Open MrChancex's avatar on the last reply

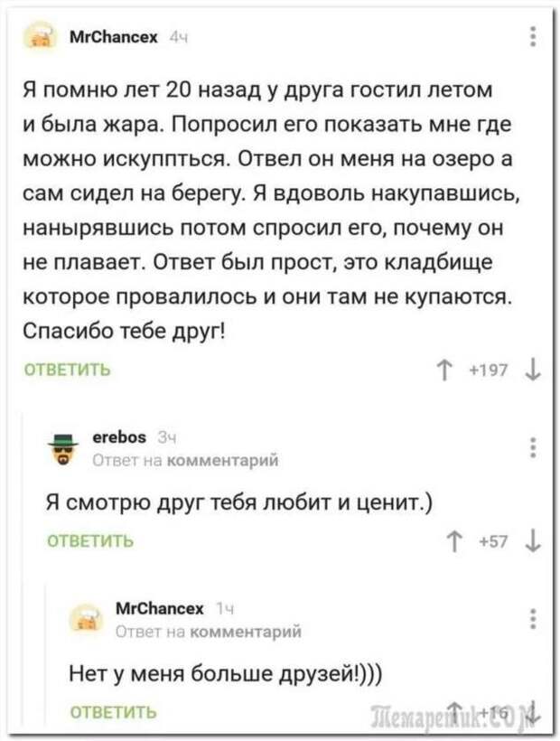pos(86,618)
